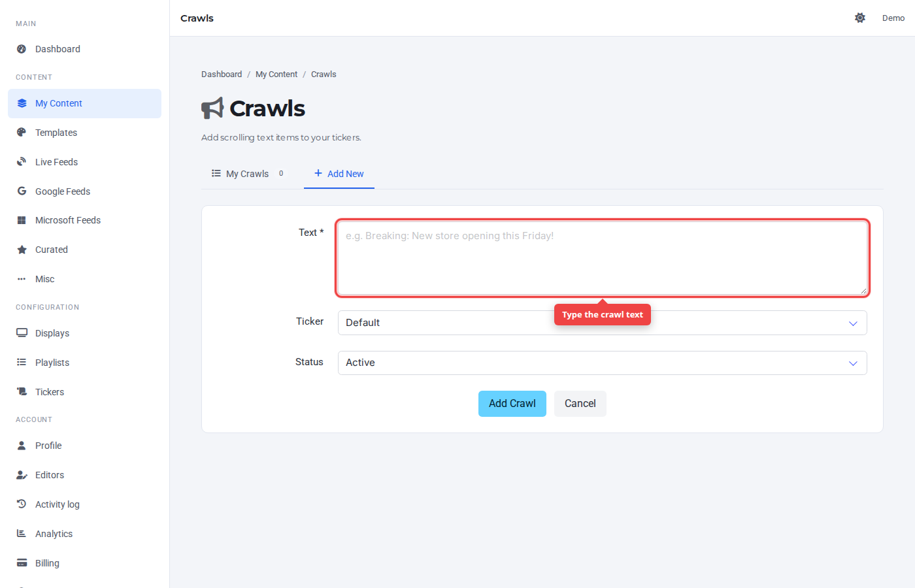Image resolution: width=915 pixels, height=588 pixels.
Task: Switch to the My Crawls tab
Action: pyautogui.click(x=248, y=174)
